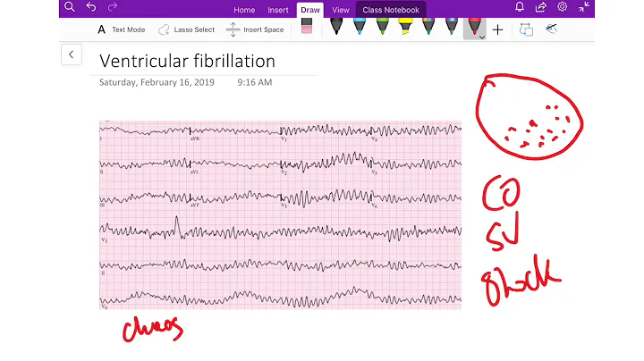644x361 pixels.
Task: Choose the Lasso Select tool
Action: (x=186, y=29)
